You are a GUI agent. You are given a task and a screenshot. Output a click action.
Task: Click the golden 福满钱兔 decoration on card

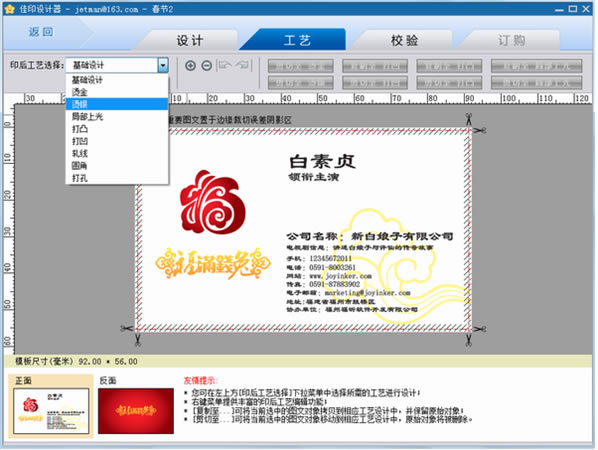[x=213, y=263]
